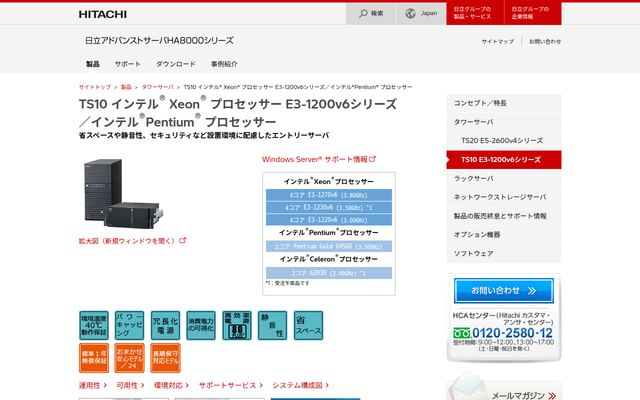Select the ダウンロード navigation tab
This screenshot has height=400, width=640.
tap(176, 64)
